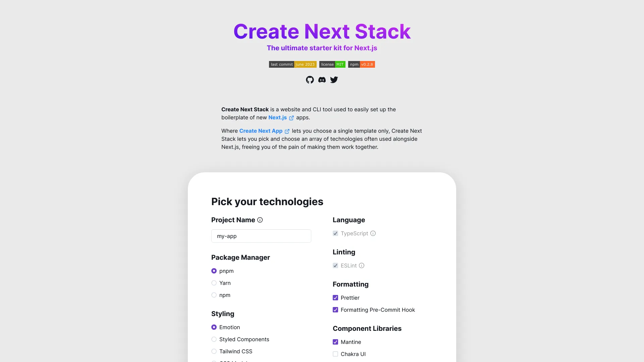Disable the Prettier formatting option

(335, 297)
